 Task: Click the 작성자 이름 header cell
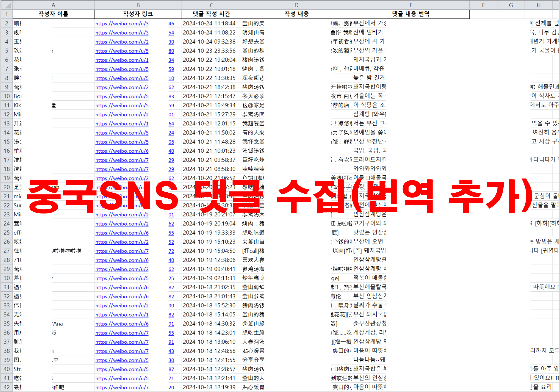53,14
